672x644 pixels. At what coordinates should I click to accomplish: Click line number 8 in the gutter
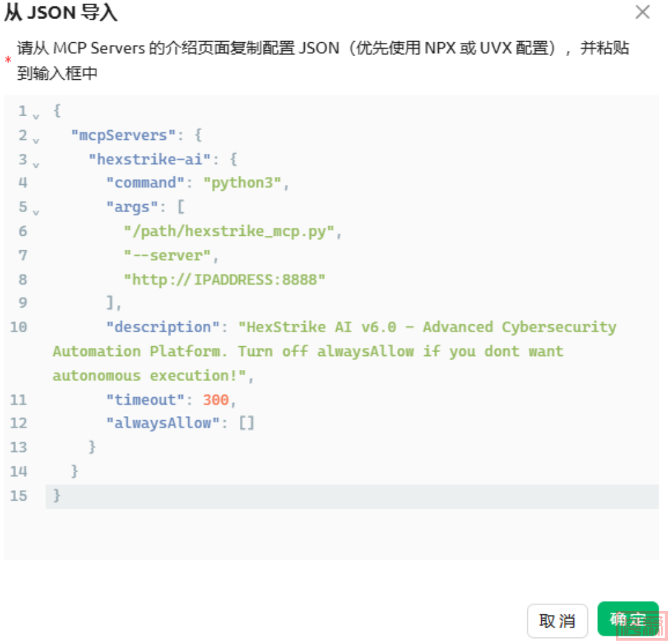tap(22, 279)
